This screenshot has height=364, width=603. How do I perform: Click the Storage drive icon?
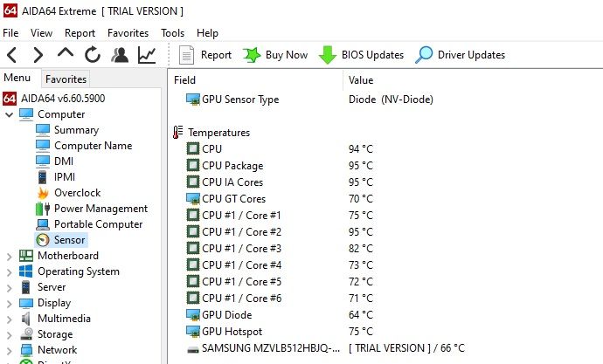(x=26, y=334)
